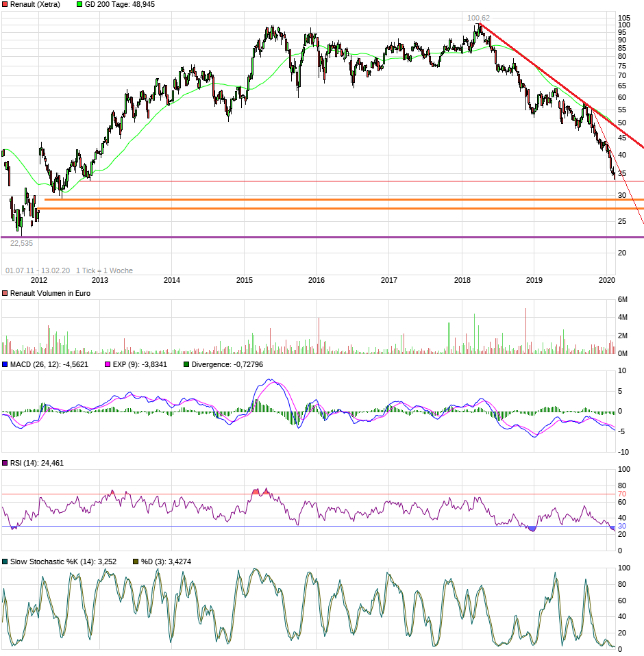The image size is (644, 656).
Task: Click the 'EXP (9): -3,8341' label
Action: click(x=140, y=364)
